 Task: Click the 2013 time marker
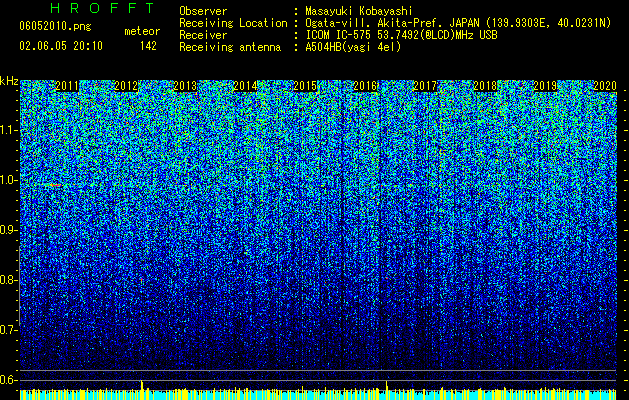pyautogui.click(x=185, y=86)
